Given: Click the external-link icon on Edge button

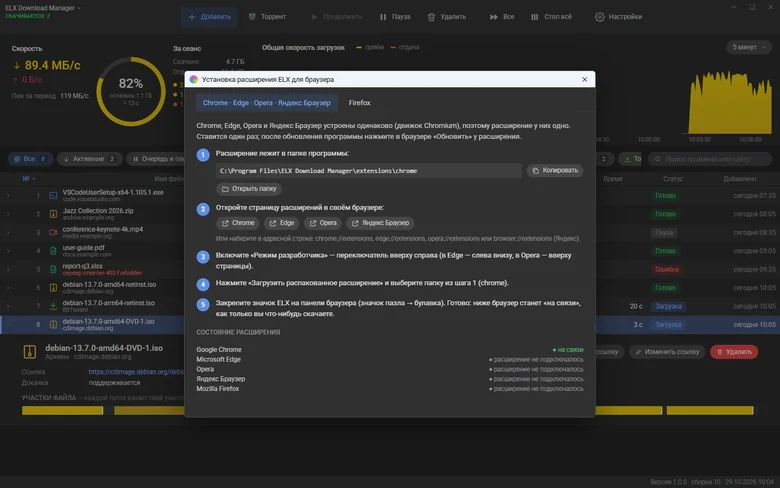Looking at the screenshot, I should point(273,223).
